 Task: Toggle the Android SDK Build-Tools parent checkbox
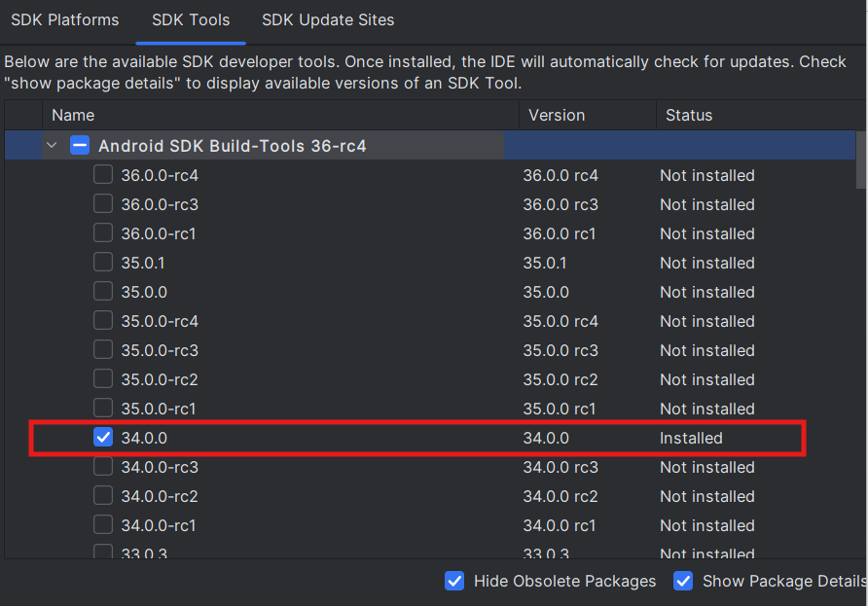point(80,146)
